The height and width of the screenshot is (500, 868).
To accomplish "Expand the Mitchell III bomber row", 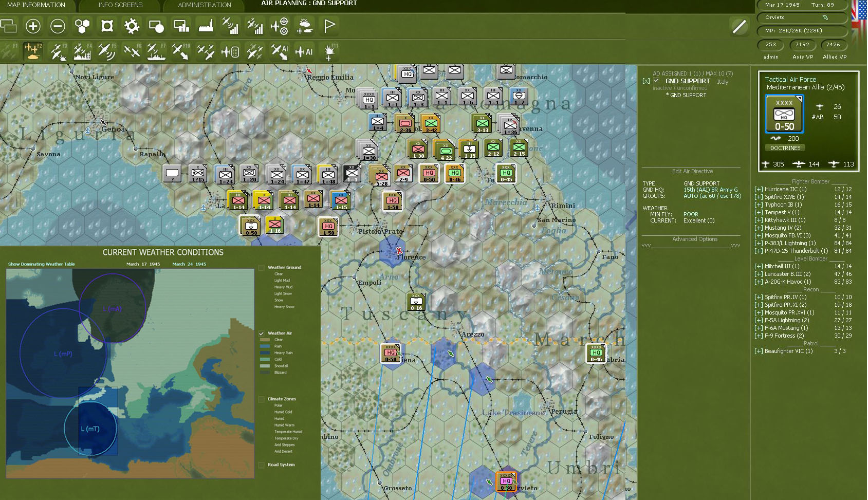I will [x=759, y=267].
